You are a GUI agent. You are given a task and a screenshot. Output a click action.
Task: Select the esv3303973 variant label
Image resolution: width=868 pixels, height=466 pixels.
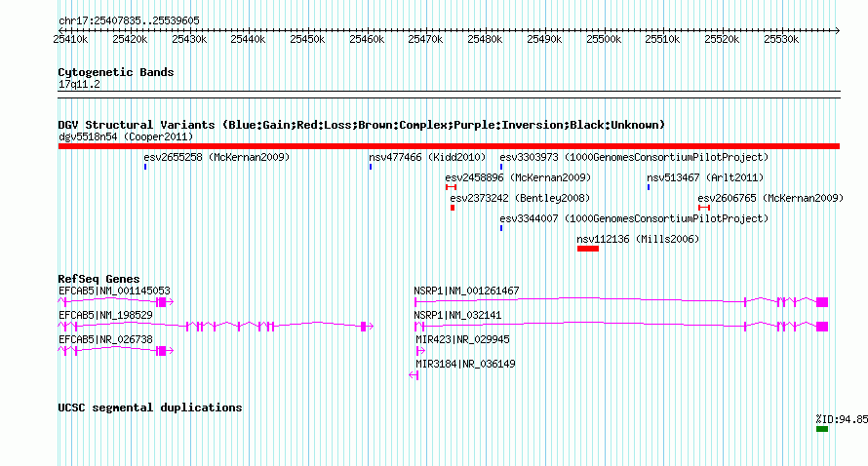point(634,157)
